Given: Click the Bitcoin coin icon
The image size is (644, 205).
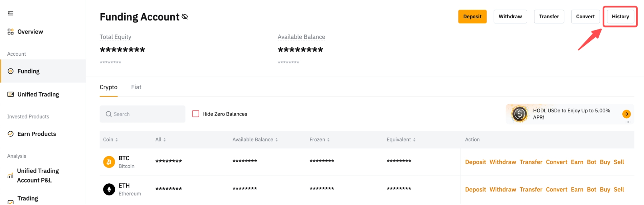Looking at the screenshot, I should (x=109, y=162).
